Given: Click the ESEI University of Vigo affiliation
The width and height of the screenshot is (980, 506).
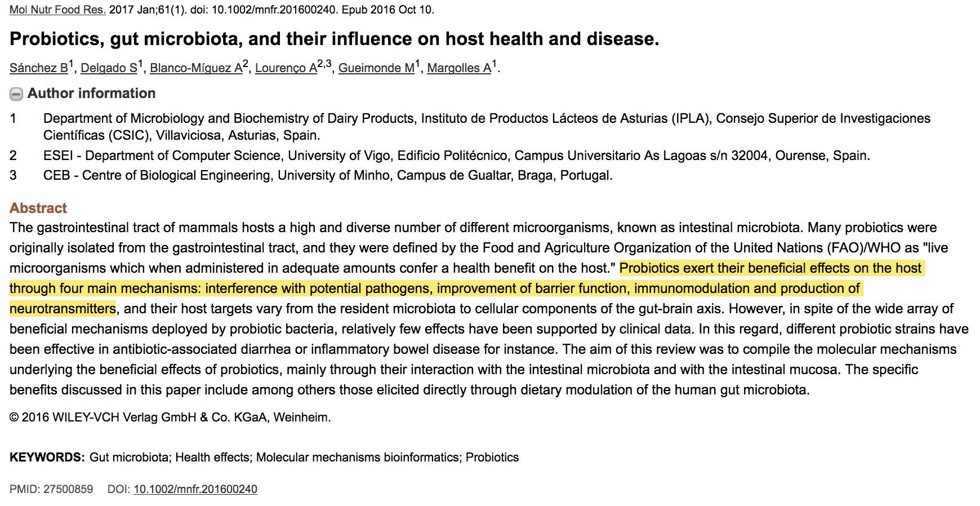Looking at the screenshot, I should coord(456,156).
